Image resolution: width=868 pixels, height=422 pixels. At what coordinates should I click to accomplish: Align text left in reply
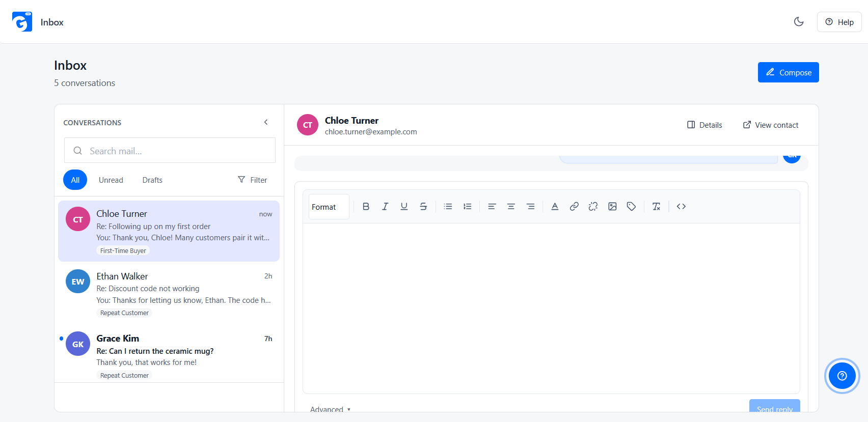(x=492, y=206)
